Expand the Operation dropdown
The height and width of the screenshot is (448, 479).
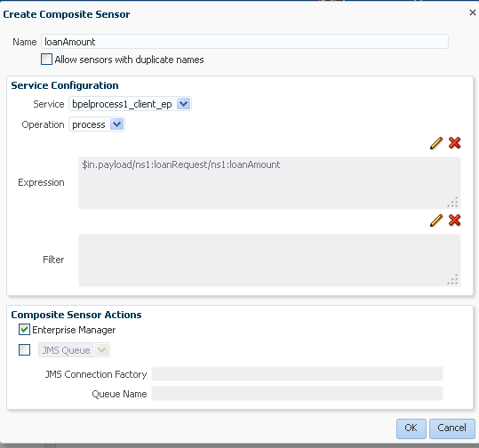[x=116, y=124]
